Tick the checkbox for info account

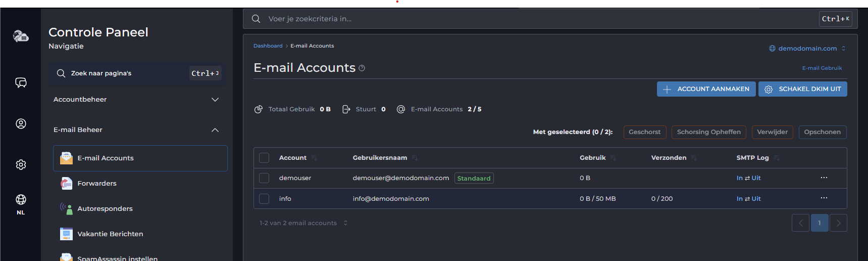click(264, 199)
